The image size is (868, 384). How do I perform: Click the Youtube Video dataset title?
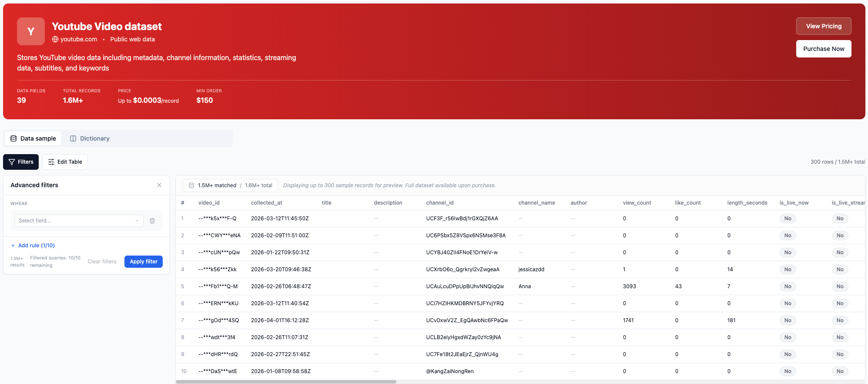click(107, 27)
